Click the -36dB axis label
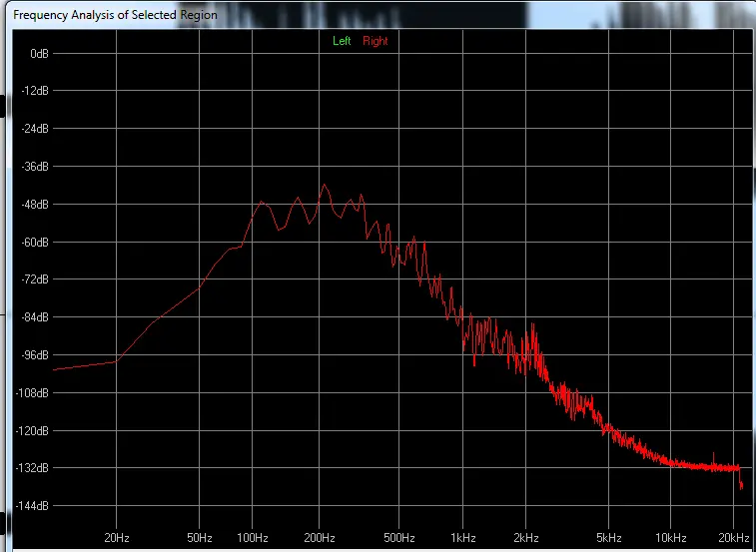The height and width of the screenshot is (552, 756). [x=35, y=167]
